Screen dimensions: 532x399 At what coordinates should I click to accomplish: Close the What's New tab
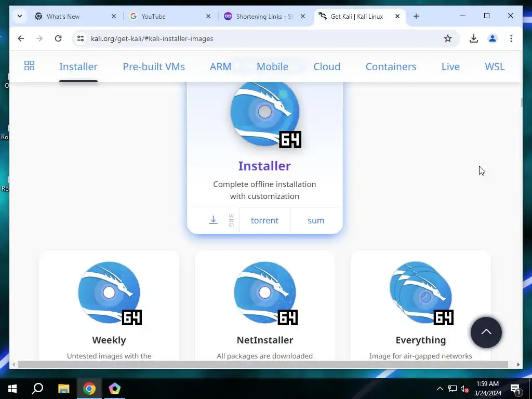click(x=114, y=16)
